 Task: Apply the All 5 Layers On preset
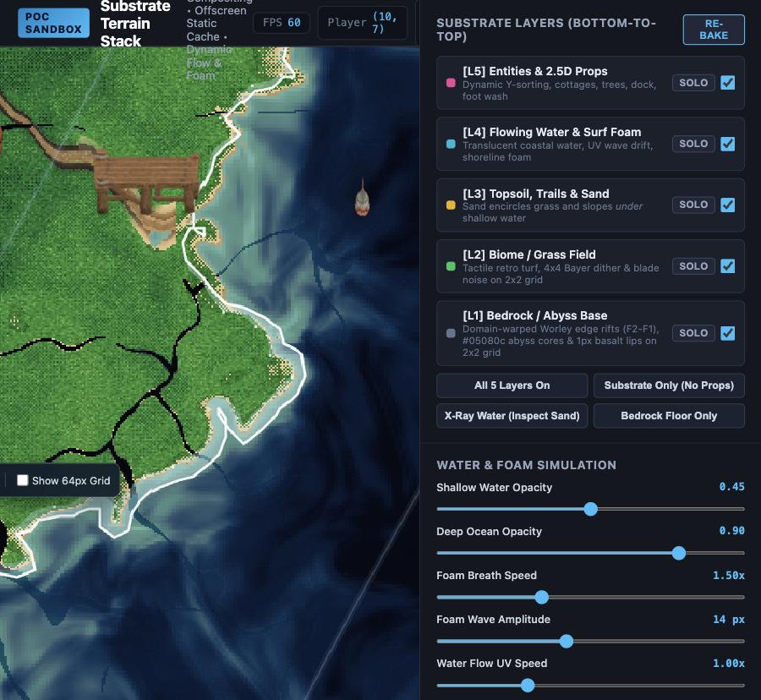pos(512,386)
